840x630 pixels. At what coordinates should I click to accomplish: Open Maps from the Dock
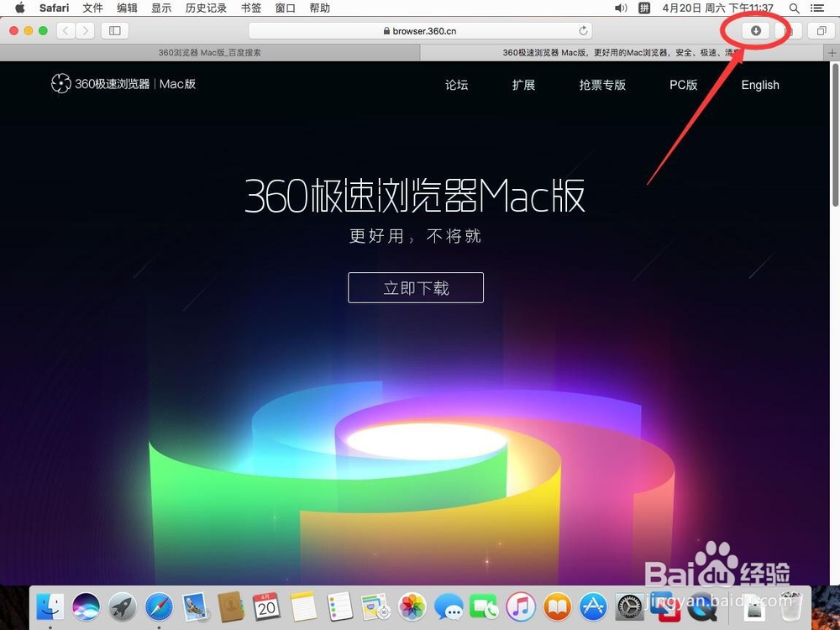point(375,607)
